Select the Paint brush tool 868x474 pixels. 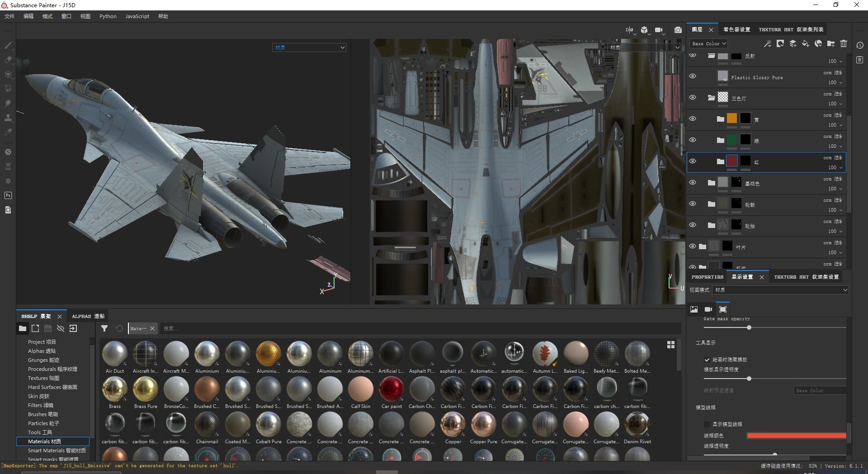click(x=8, y=45)
